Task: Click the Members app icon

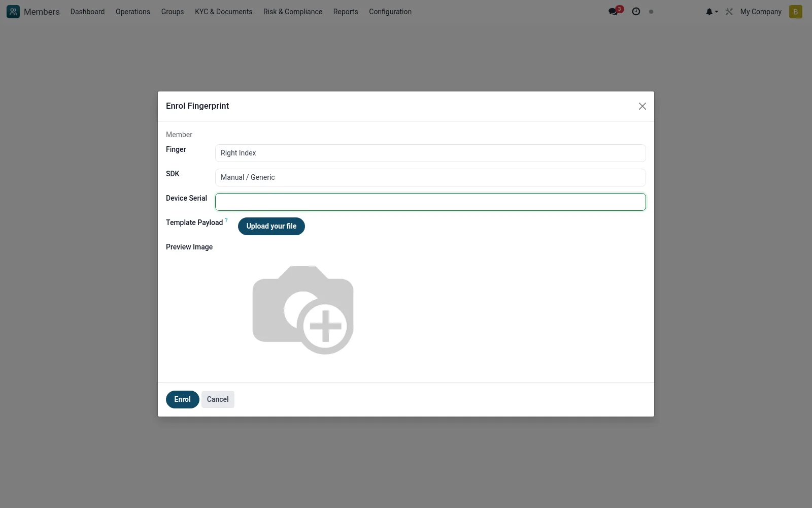Action: tap(13, 12)
